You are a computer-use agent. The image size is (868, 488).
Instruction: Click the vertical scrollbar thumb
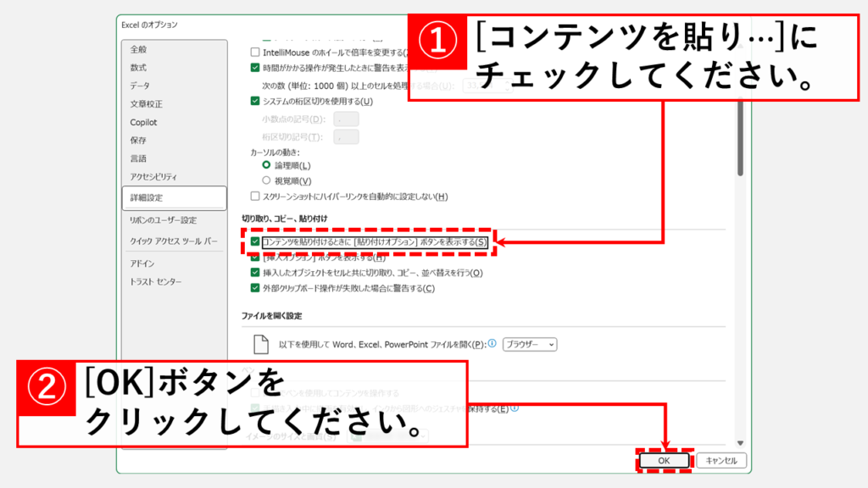tap(740, 138)
